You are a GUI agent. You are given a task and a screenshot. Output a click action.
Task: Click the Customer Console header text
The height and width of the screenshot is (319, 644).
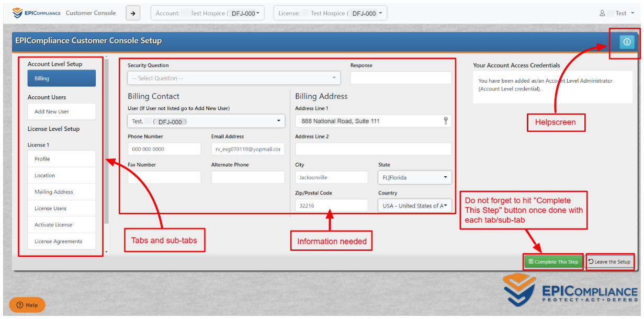[x=91, y=13]
